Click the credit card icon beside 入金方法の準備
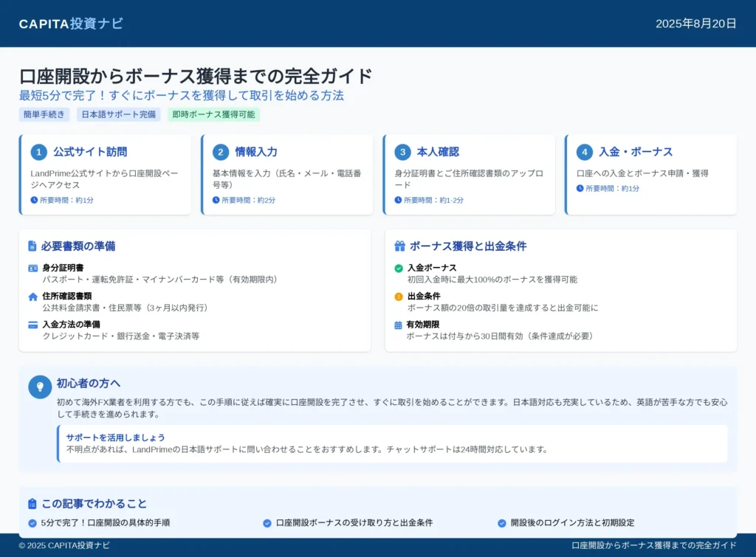Viewport: 756px width, 557px height. [32, 325]
